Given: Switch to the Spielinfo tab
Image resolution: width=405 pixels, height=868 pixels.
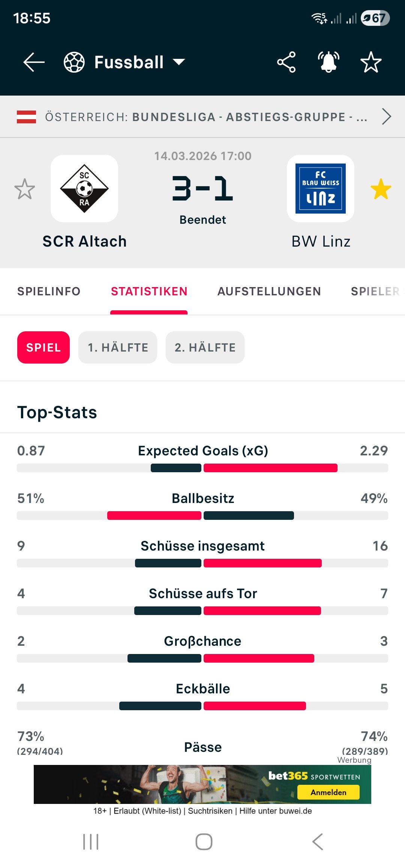Looking at the screenshot, I should click(x=49, y=292).
